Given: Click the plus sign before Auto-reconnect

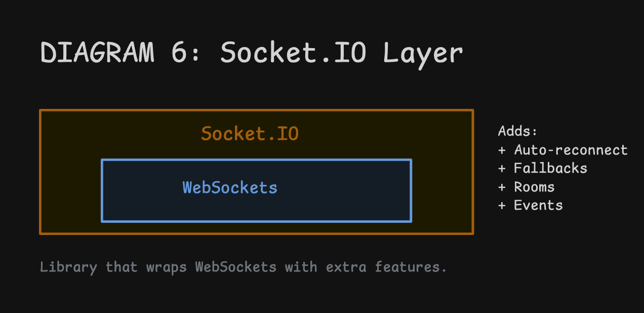Looking at the screenshot, I should coord(502,150).
